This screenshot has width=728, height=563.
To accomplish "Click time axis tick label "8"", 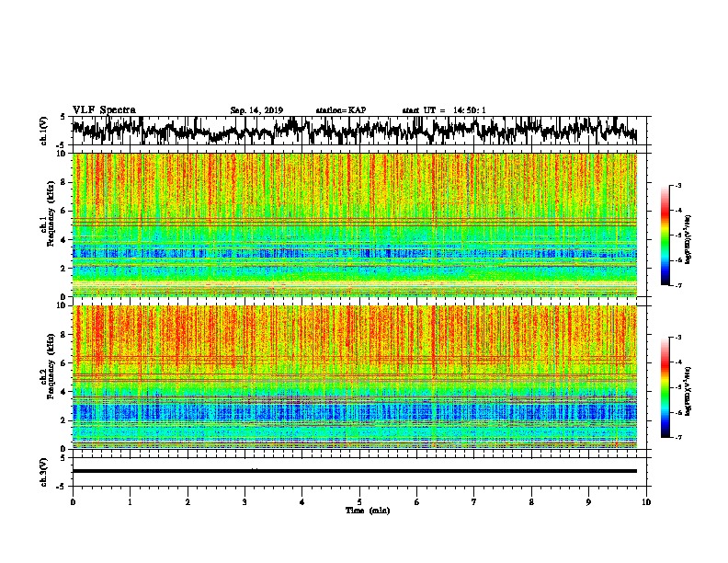I will [x=531, y=502].
